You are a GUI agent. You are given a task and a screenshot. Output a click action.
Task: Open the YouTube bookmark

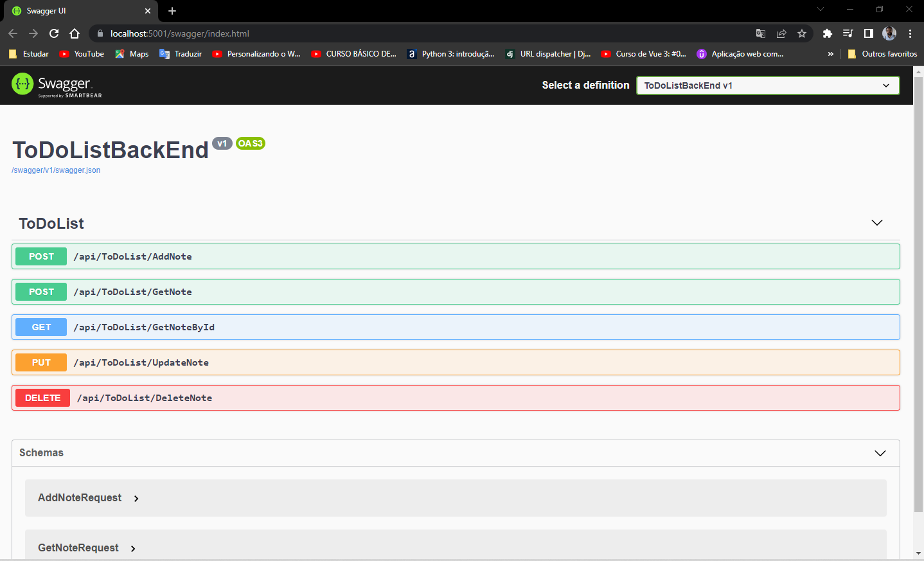pyautogui.click(x=81, y=54)
